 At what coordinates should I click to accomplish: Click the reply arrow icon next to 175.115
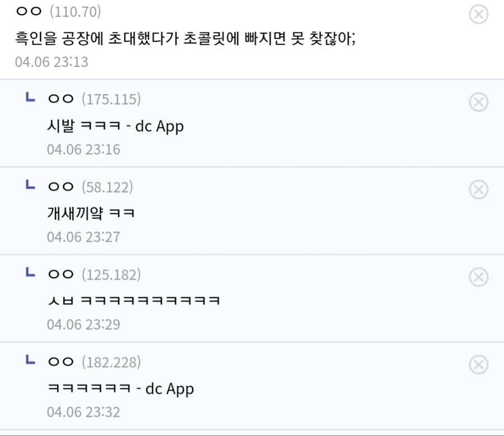pos(30,97)
